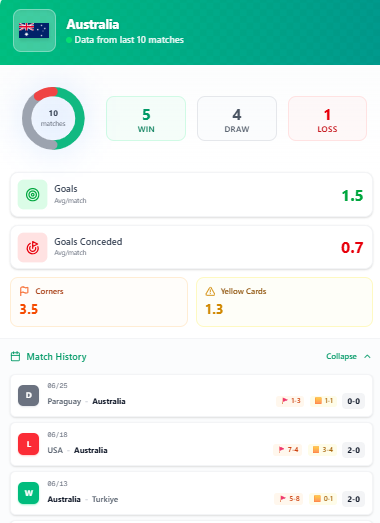Click the Australia header title
The image size is (380, 523).
tap(93, 24)
